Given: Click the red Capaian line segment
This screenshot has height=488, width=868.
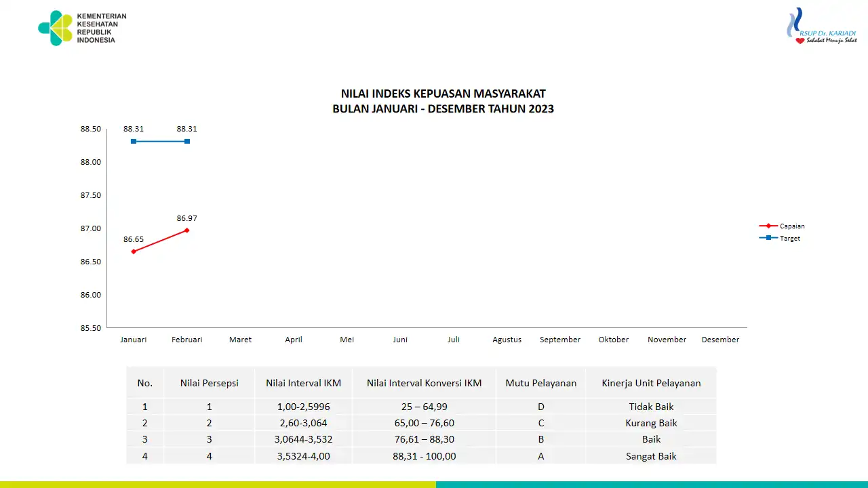Looking at the screenshot, I should point(160,241).
